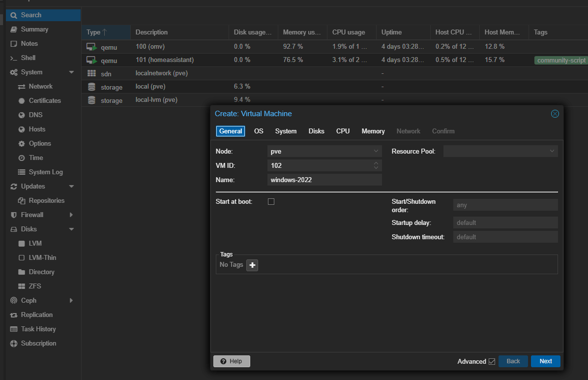Expand the Firewall submenu arrow
The width and height of the screenshot is (588, 380).
tap(71, 215)
